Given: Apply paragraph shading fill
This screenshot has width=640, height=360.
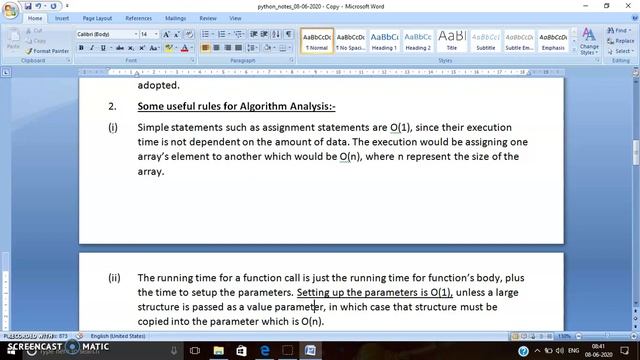Looking at the screenshot, I should click(x=267, y=48).
